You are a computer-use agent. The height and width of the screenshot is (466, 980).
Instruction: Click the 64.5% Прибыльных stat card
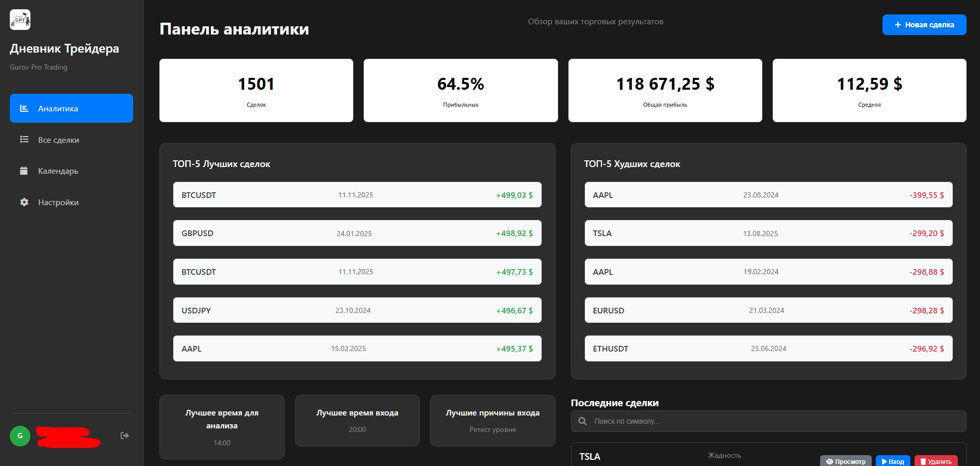coord(460,90)
